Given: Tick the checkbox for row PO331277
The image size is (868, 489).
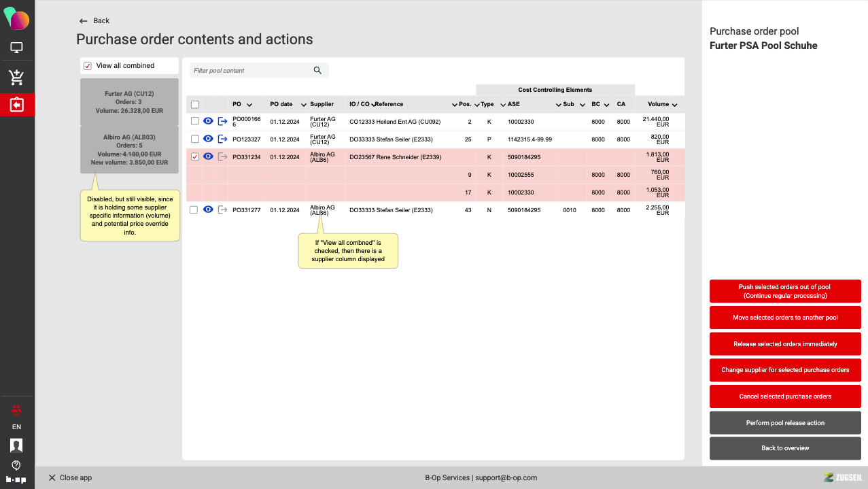Looking at the screenshot, I should (194, 210).
